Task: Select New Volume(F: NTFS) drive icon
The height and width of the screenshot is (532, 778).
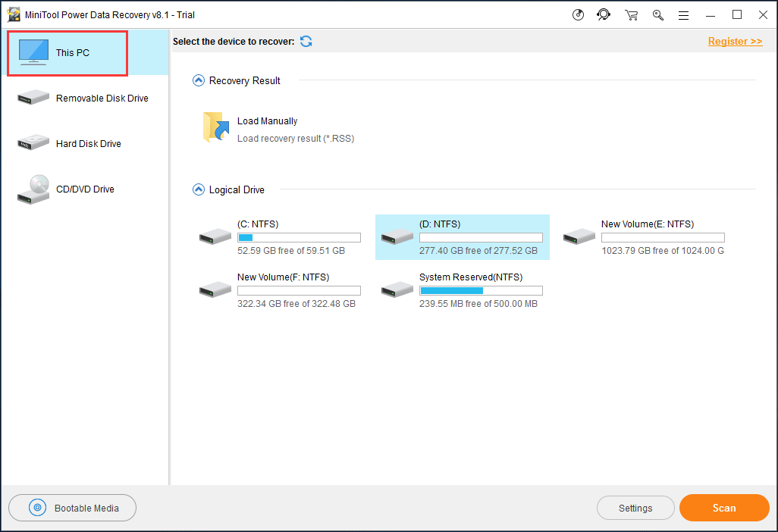Action: (215, 289)
